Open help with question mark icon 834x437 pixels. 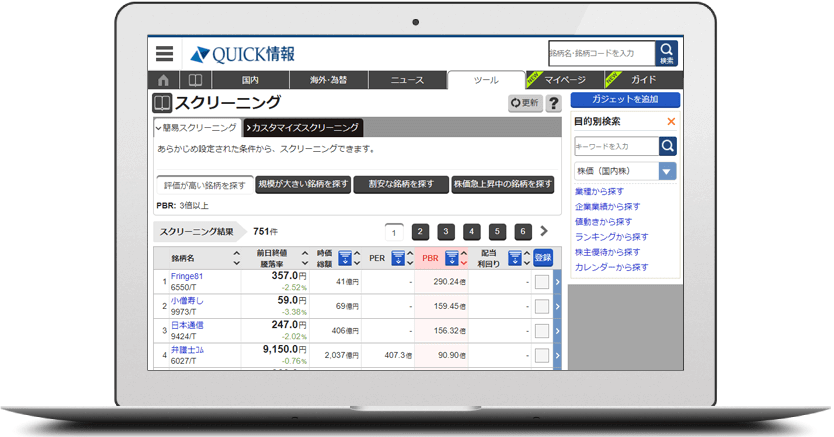pyautogui.click(x=554, y=103)
